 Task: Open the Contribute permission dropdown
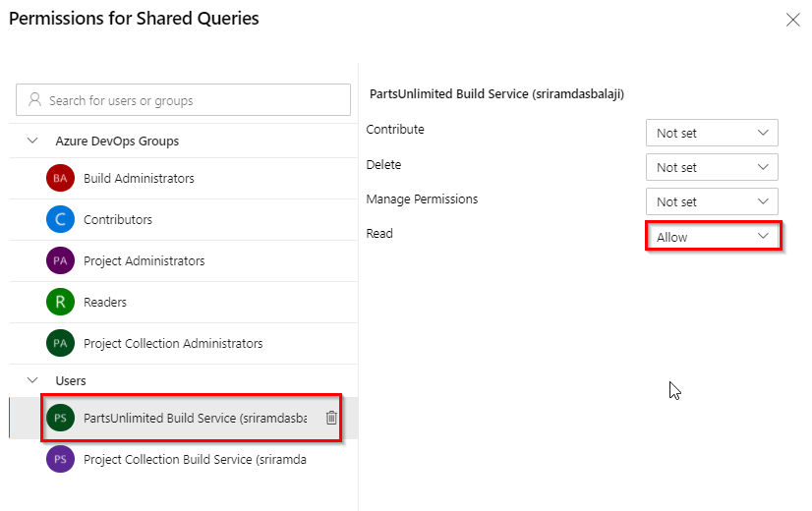(x=712, y=133)
